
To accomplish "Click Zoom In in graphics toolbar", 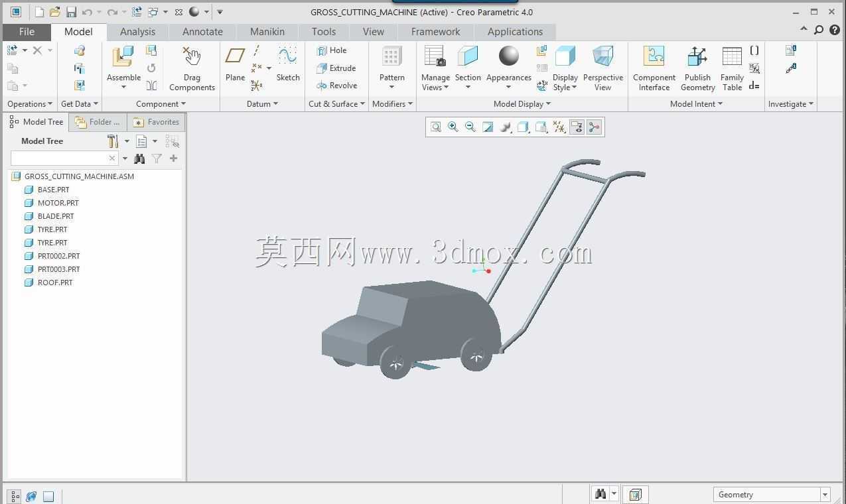I will 453,127.
